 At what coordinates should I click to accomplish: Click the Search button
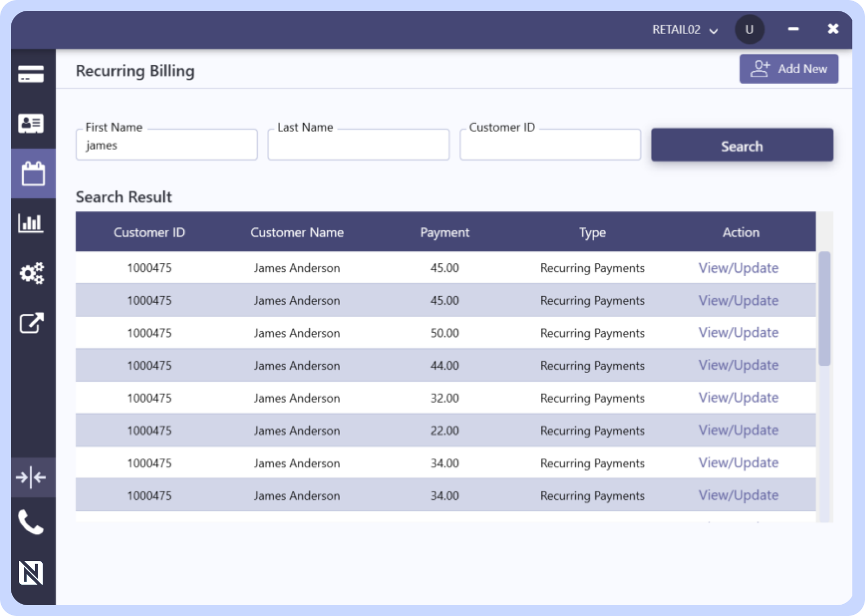tap(742, 145)
